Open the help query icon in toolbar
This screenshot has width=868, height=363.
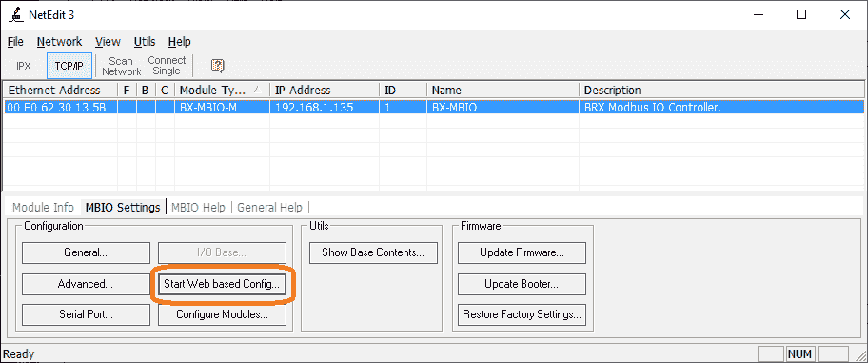[x=218, y=66]
